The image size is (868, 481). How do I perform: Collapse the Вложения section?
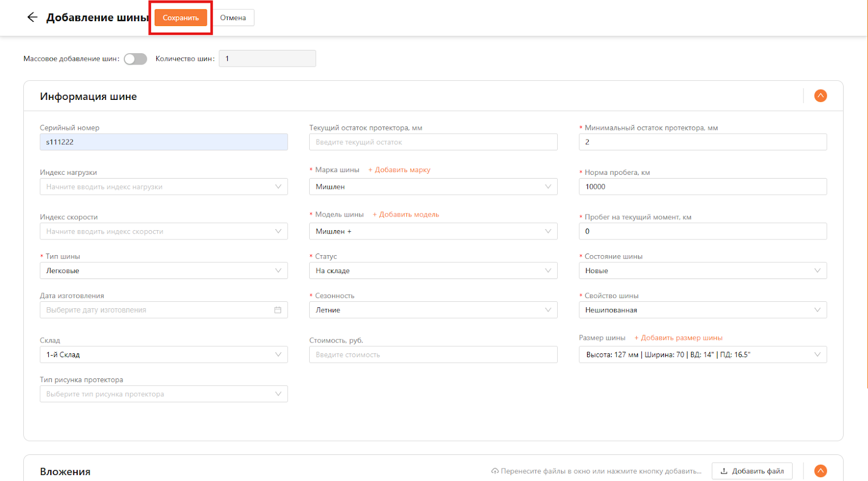click(x=820, y=471)
